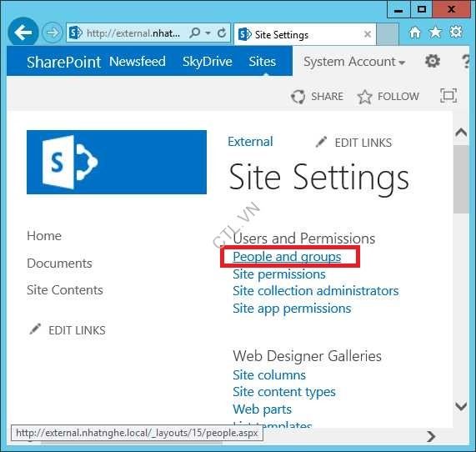Click the External breadcrumb link
This screenshot has width=476, height=452.
pos(250,142)
